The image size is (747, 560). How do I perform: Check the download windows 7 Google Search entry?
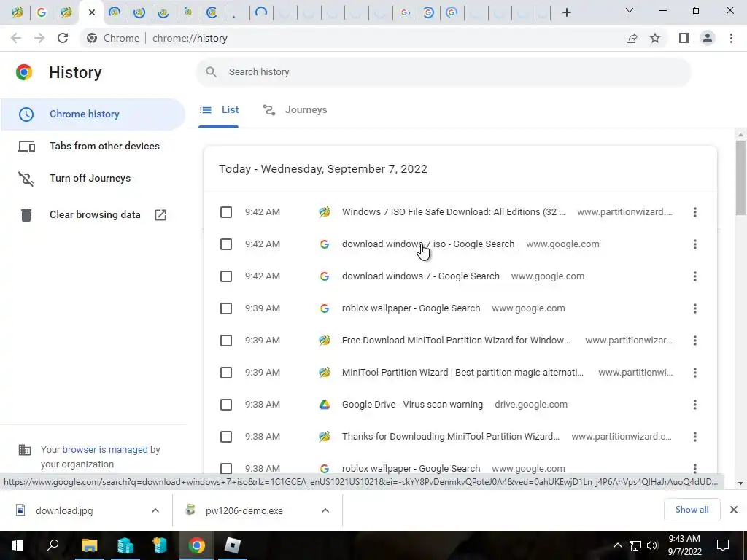click(226, 276)
